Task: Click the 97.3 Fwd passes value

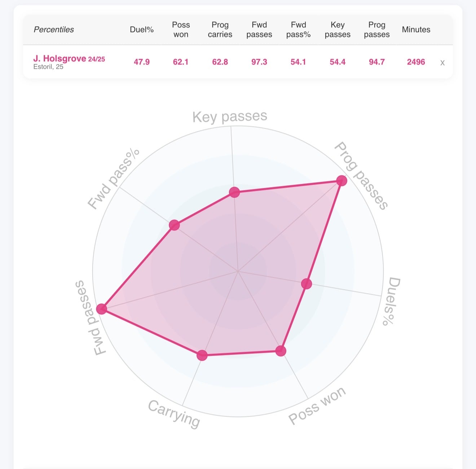Action: pyautogui.click(x=259, y=62)
